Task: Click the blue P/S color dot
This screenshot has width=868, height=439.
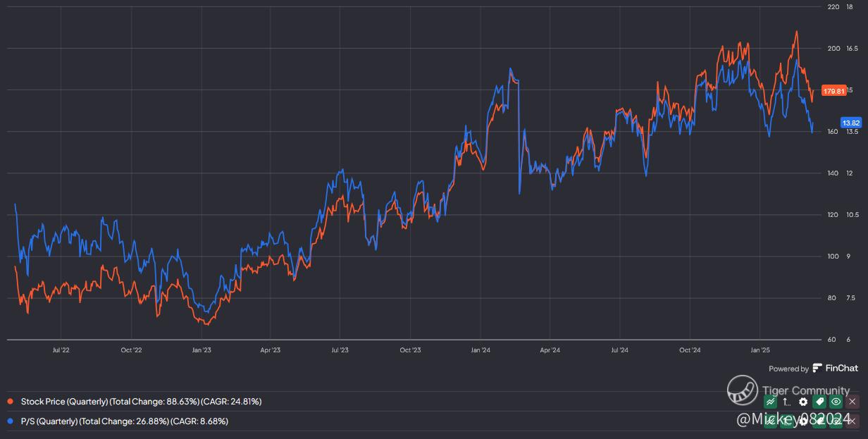Action: pyautogui.click(x=10, y=421)
